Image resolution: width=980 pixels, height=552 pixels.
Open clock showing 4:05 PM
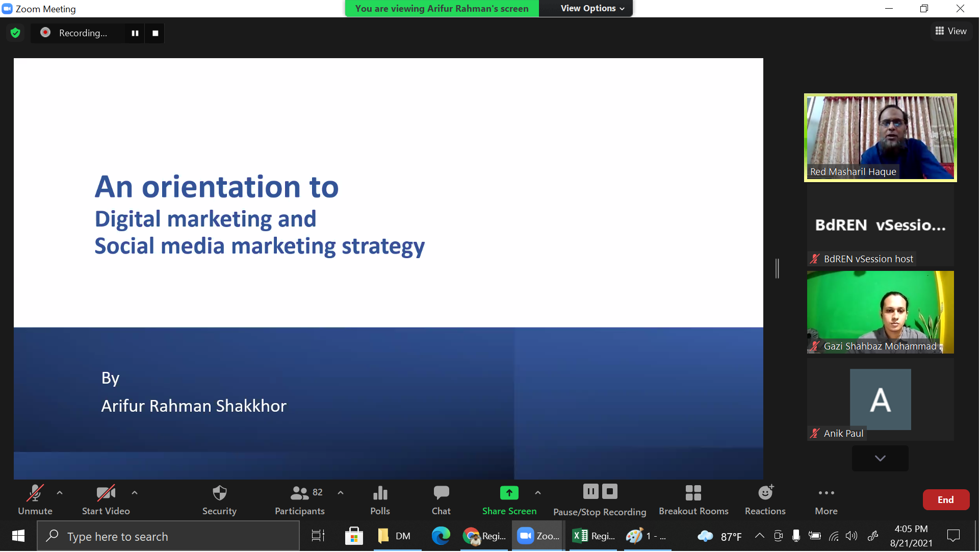point(912,536)
